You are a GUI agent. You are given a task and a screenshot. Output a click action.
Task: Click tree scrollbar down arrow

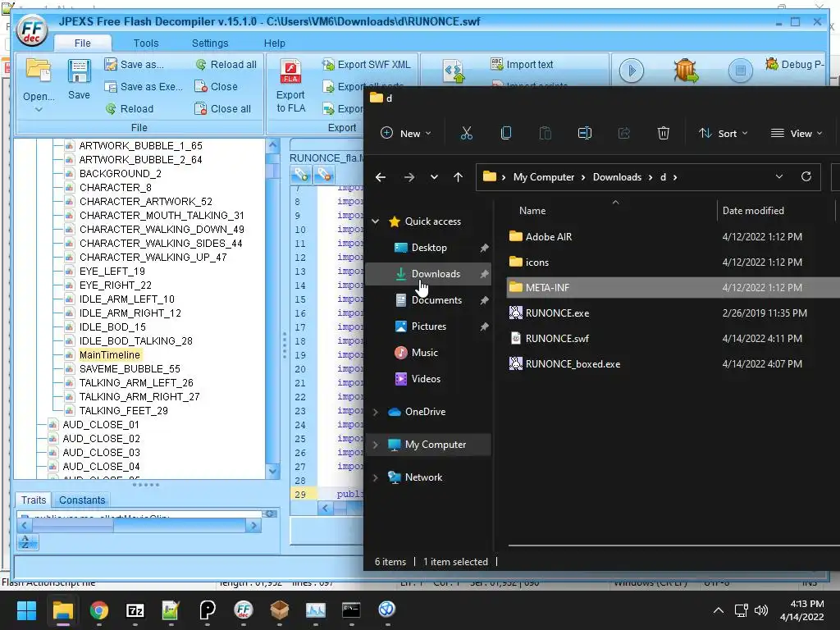(x=272, y=472)
